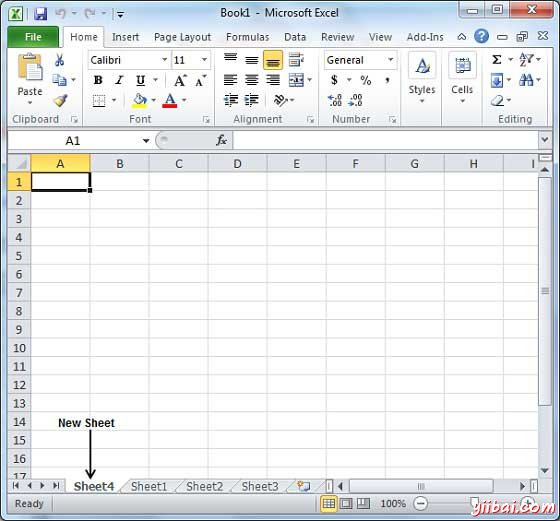Open the Styles dropdown
The width and height of the screenshot is (560, 521).
(422, 78)
